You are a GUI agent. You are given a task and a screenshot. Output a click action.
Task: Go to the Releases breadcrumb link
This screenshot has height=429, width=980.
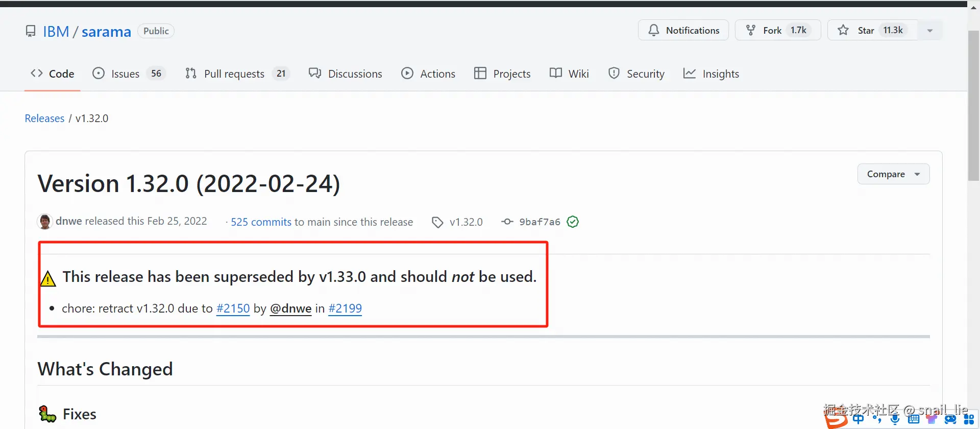pyautogui.click(x=44, y=118)
